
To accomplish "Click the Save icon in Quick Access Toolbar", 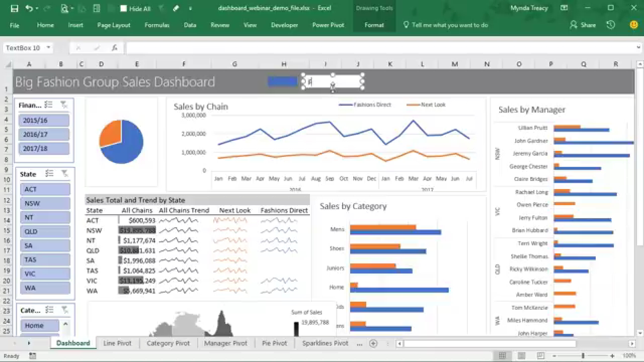I will coord(14,9).
